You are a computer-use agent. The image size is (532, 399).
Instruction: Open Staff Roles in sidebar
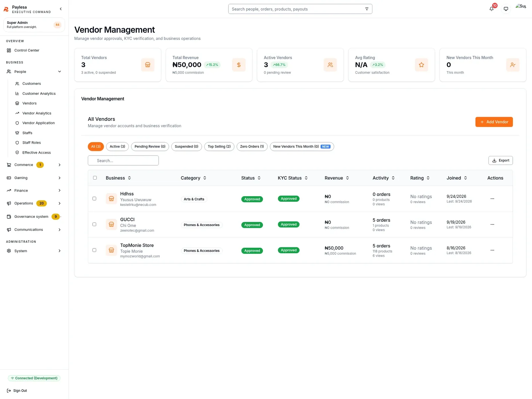click(x=32, y=143)
